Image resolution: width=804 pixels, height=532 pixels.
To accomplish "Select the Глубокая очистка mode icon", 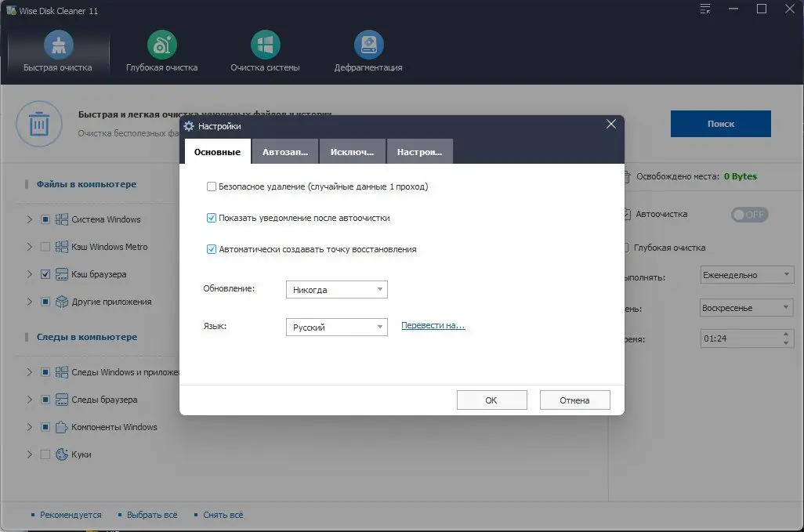I will (161, 45).
